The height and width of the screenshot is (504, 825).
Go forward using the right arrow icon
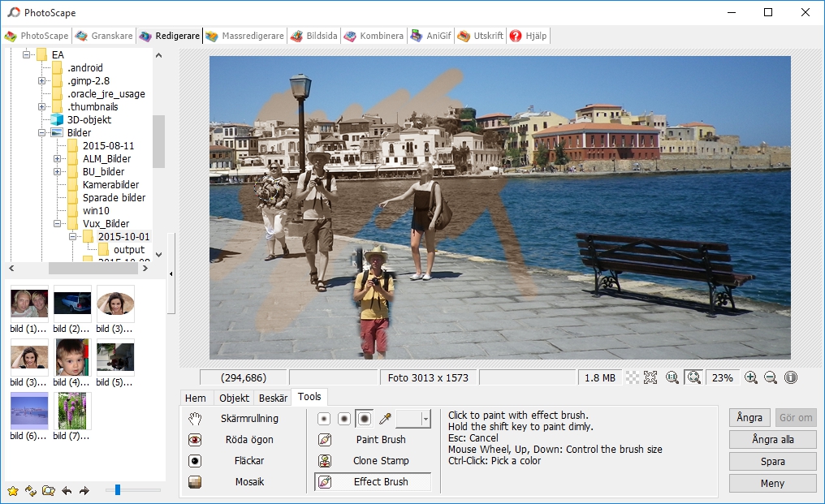[84, 491]
